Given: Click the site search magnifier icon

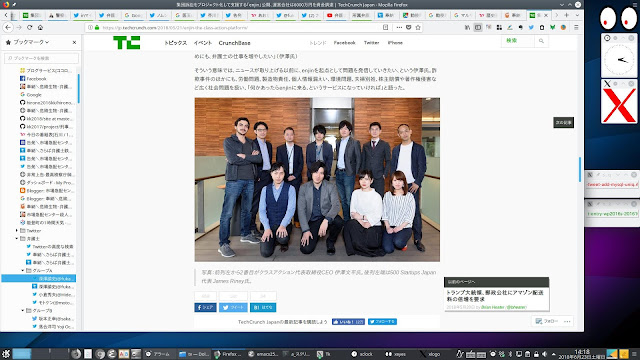Looking at the screenshot, I should [541, 41].
